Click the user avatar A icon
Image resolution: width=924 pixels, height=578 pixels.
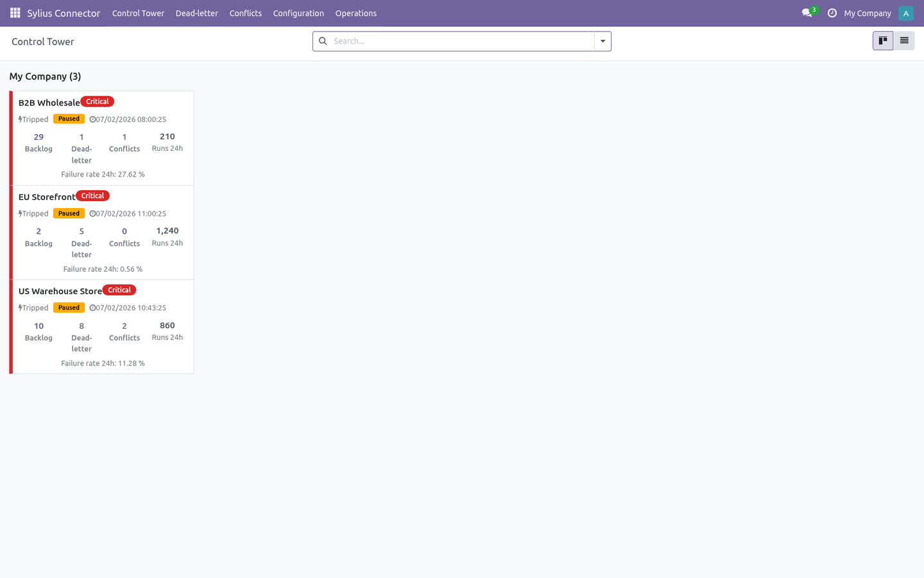tap(906, 13)
